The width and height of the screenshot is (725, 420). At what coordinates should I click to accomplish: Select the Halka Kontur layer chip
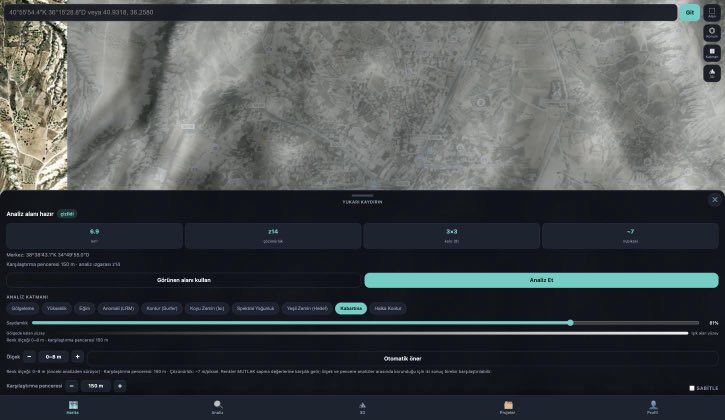[388, 309]
